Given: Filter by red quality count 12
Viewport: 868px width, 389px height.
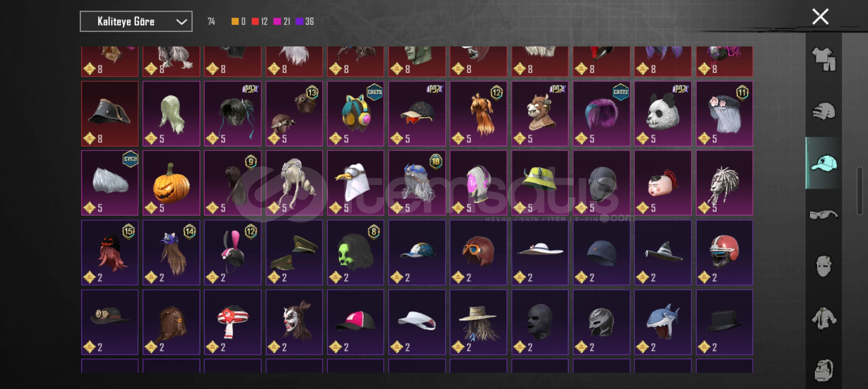Looking at the screenshot, I should (260, 21).
